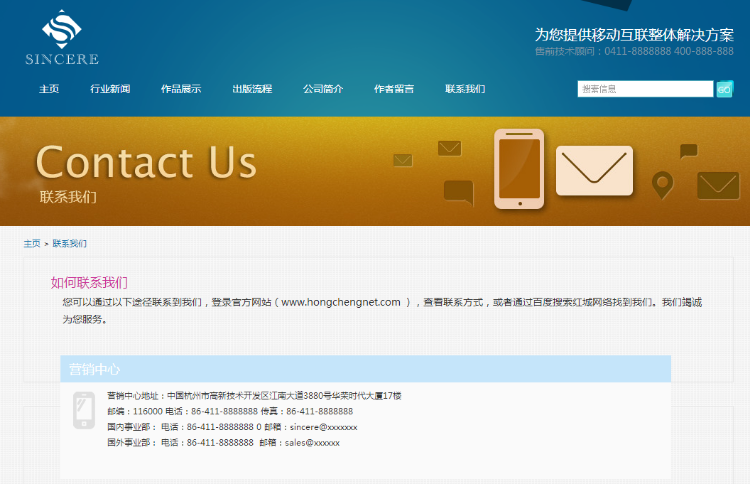The image size is (750, 484).
Task: Click the 主页 breadcrumb link
Action: tap(32, 243)
